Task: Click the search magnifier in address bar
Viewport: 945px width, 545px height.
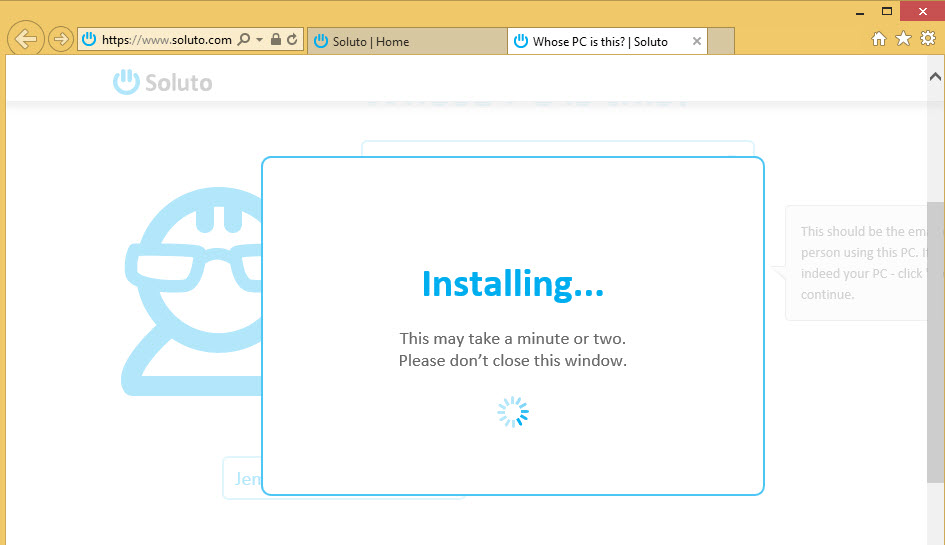Action: tap(243, 40)
